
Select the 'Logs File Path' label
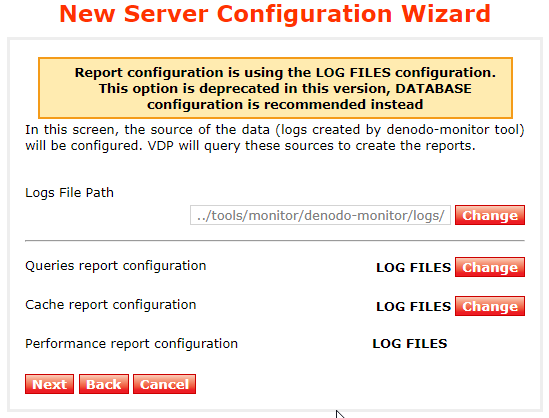69,193
